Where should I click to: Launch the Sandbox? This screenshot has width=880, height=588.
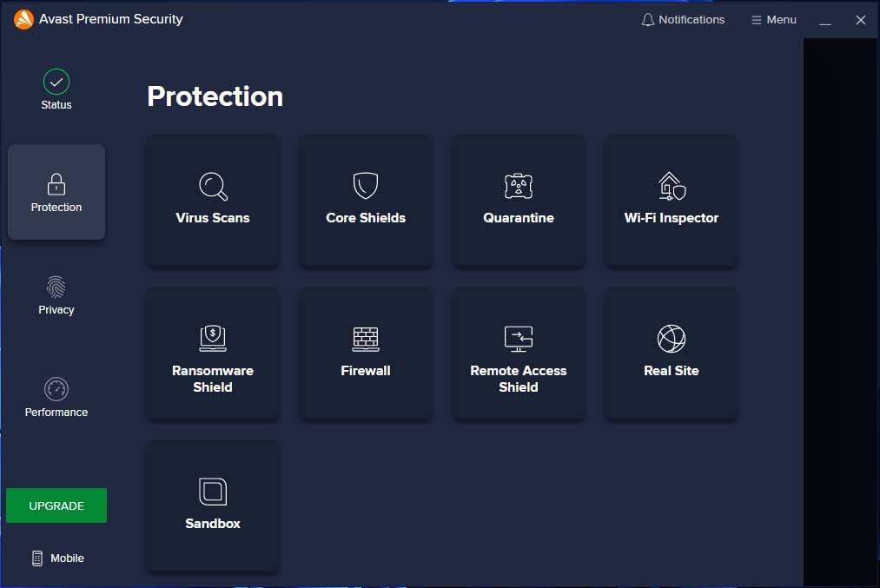click(213, 506)
